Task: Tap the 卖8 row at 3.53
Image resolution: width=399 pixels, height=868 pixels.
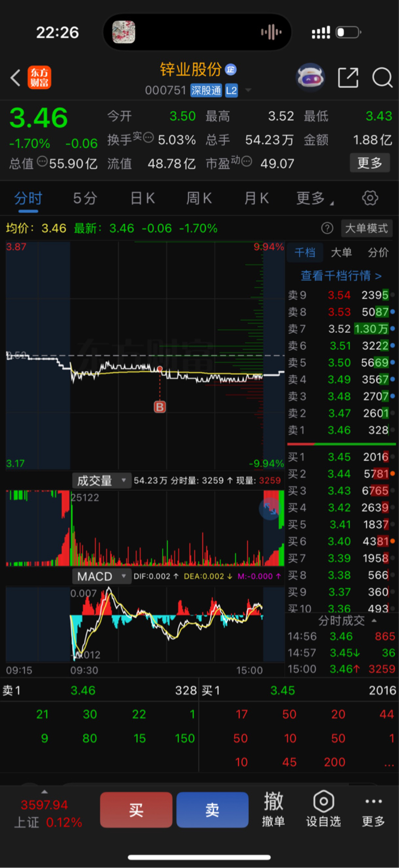Action: coord(341,312)
